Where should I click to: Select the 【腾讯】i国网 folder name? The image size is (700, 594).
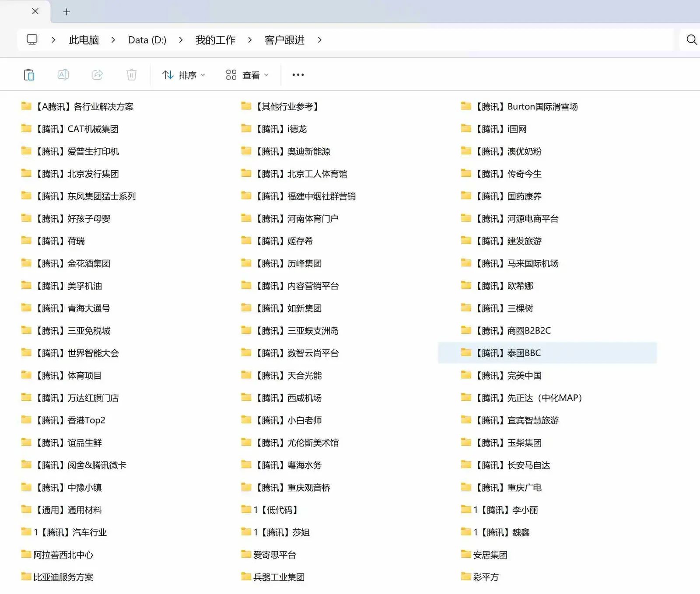[x=501, y=129]
